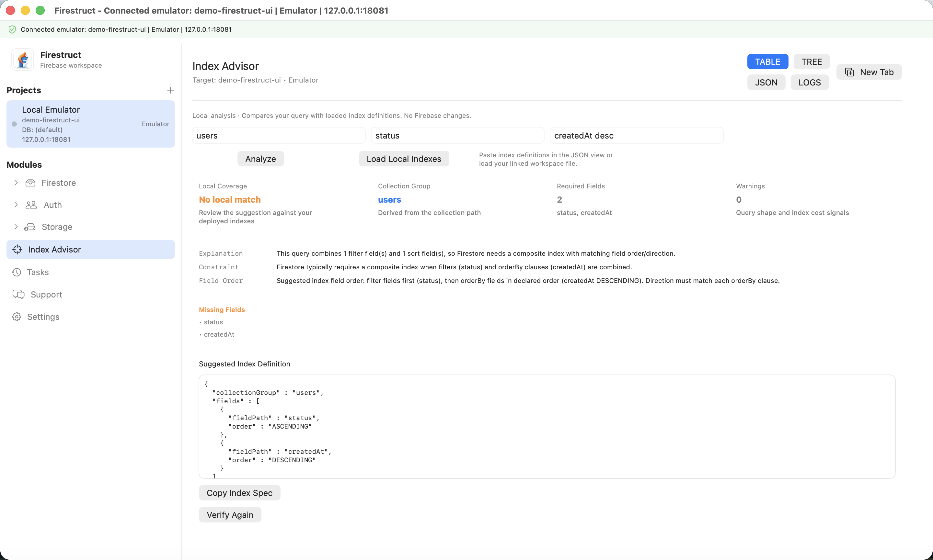Click inside the suggested index JSON box
The image size is (933, 560).
coord(547,427)
